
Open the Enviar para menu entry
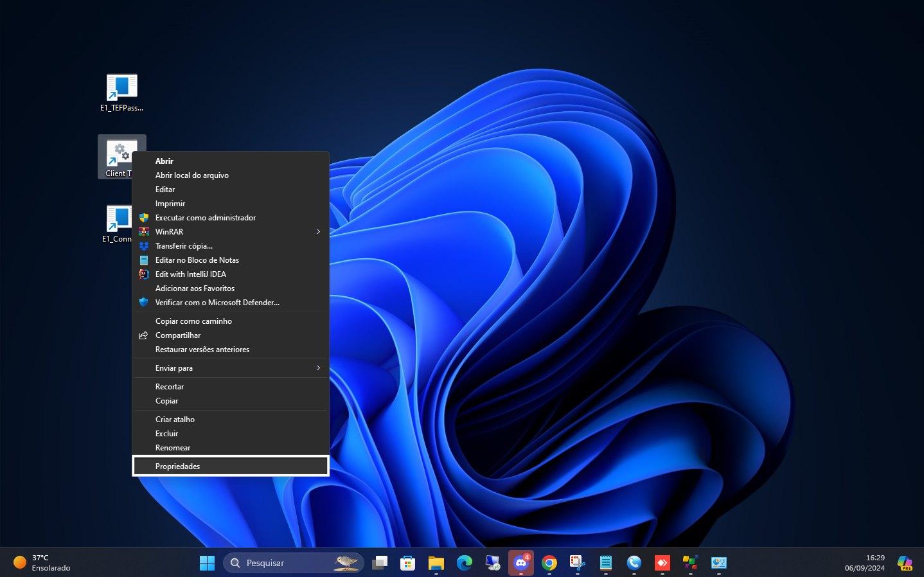(231, 368)
